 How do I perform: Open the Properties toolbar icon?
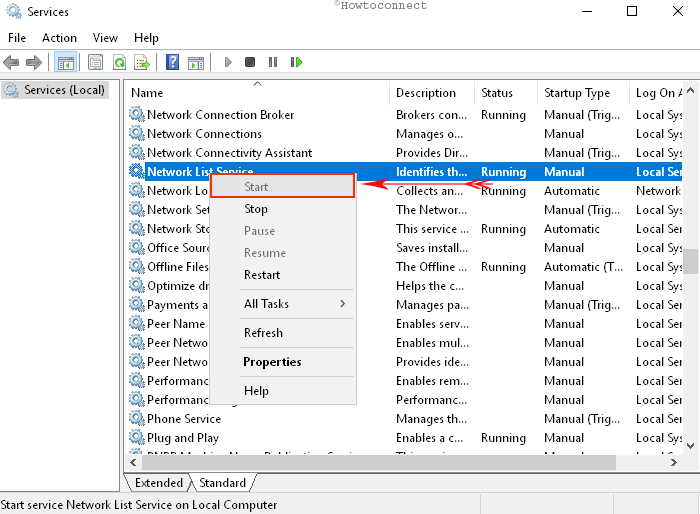point(95,62)
